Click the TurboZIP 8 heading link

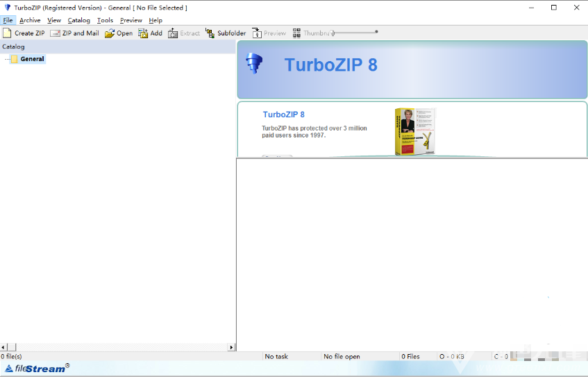click(x=283, y=115)
